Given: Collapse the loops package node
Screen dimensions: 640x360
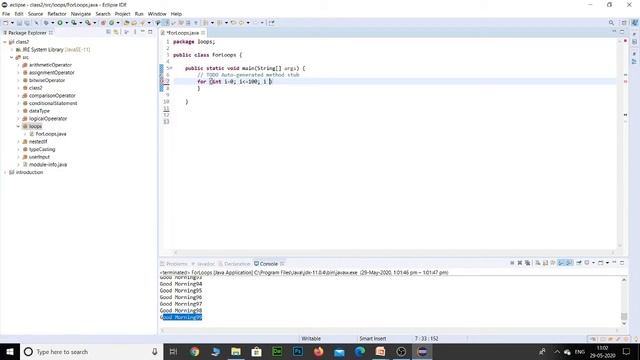Looking at the screenshot, I should point(18,127).
